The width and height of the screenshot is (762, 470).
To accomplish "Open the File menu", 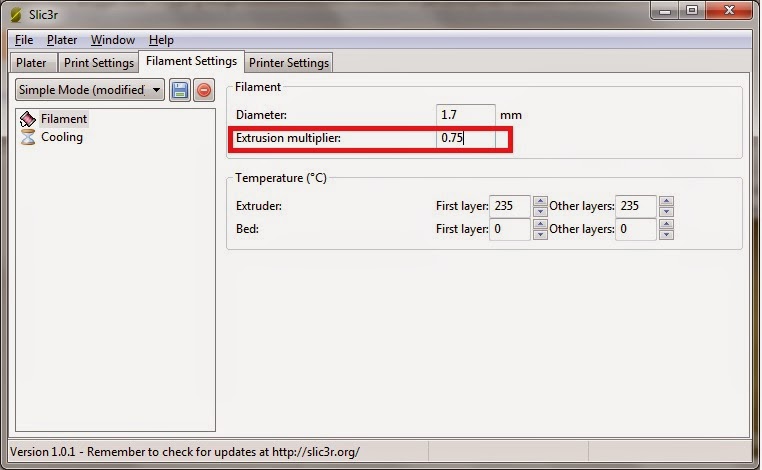I will pos(24,40).
